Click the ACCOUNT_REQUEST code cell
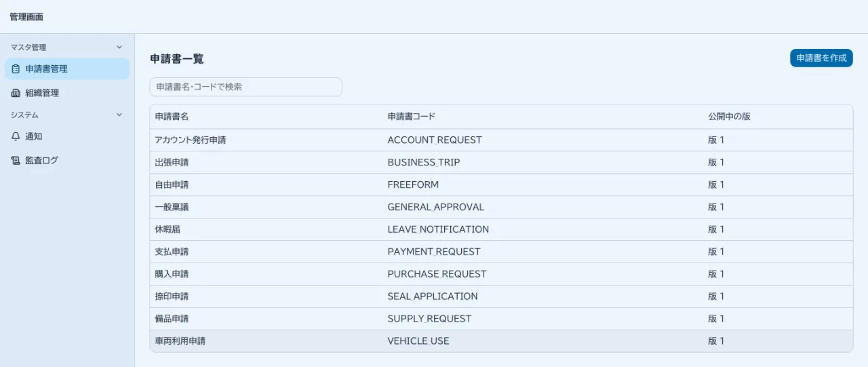 pos(435,140)
